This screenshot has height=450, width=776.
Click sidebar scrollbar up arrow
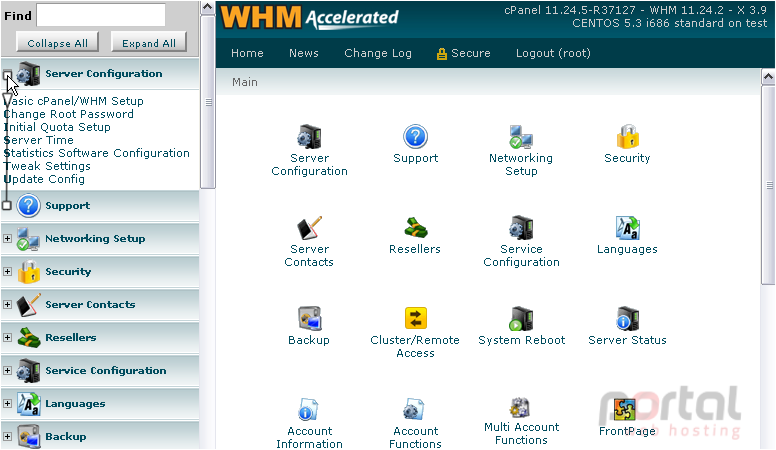pos(208,7)
